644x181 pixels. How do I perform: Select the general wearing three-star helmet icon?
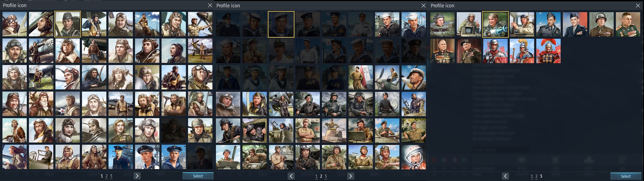tap(602, 24)
